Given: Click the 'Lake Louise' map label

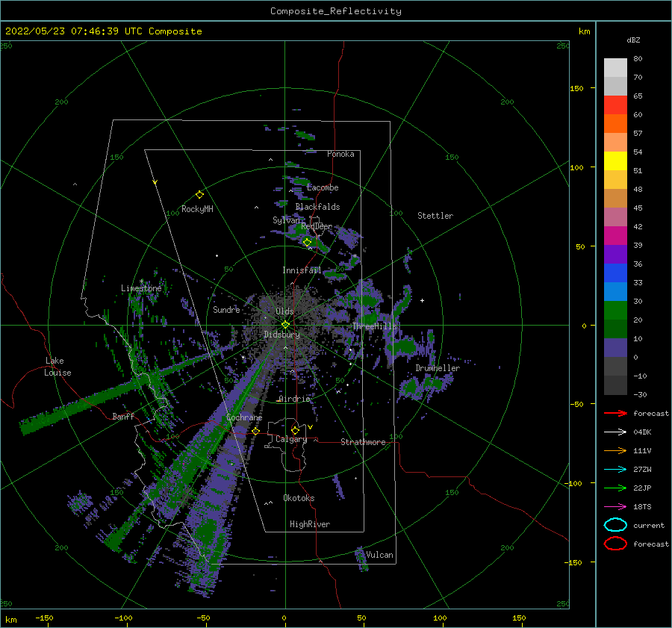Looking at the screenshot, I should [x=58, y=367].
